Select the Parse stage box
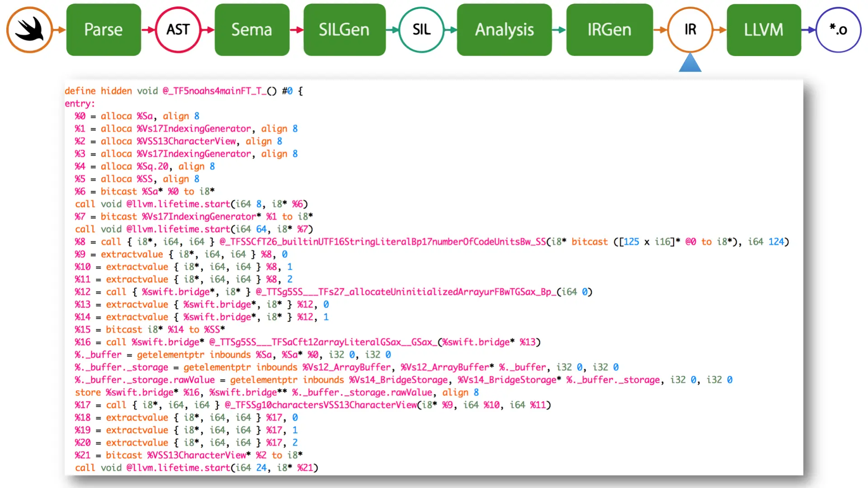Viewport: 868px width, 488px height. coord(104,30)
